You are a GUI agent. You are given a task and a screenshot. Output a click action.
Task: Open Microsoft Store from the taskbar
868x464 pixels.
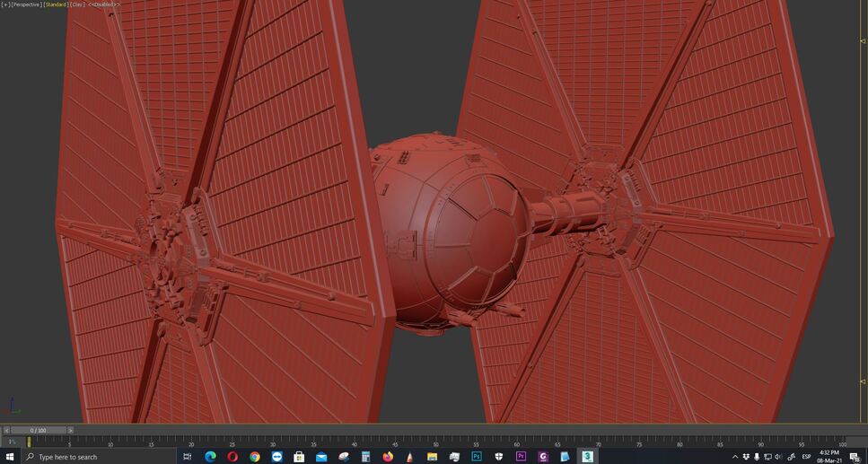point(299,457)
